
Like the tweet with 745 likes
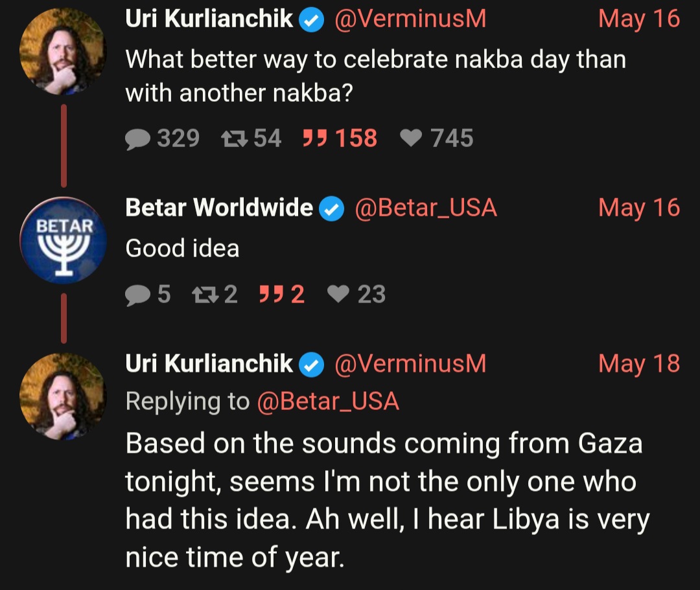411,139
